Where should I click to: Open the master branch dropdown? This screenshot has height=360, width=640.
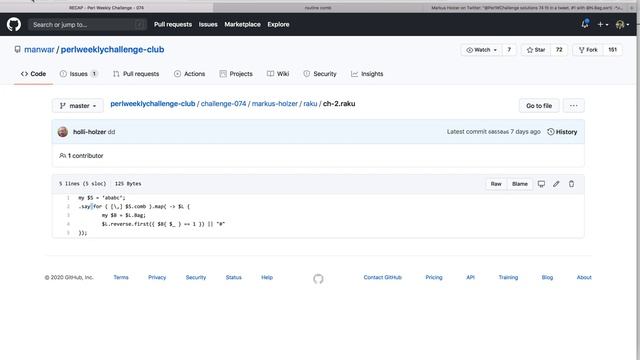click(78, 106)
